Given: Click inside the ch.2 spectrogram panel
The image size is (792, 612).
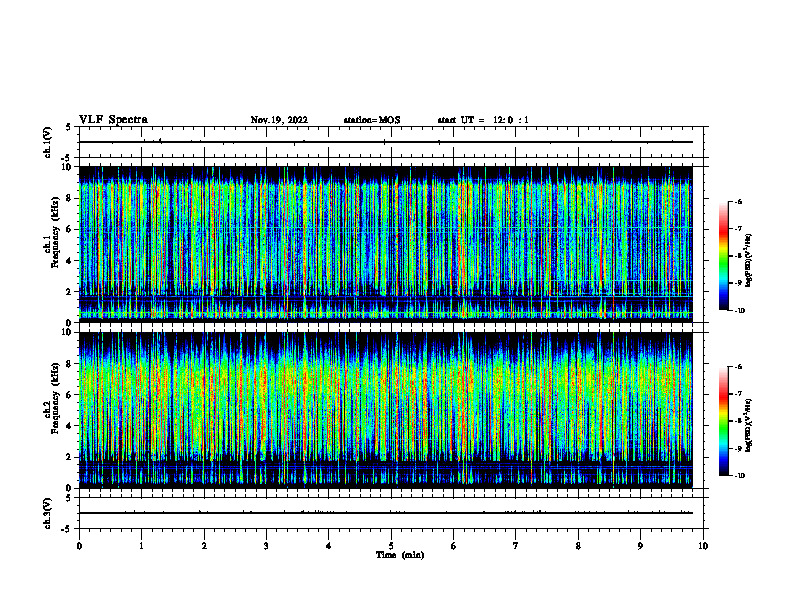Looking at the screenshot, I should 385,410.
